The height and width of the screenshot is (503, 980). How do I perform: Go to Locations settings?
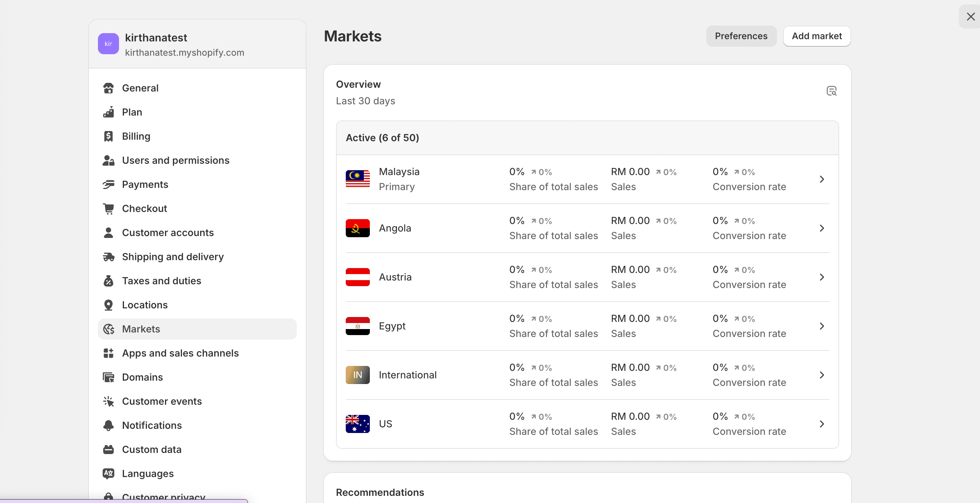(197, 305)
